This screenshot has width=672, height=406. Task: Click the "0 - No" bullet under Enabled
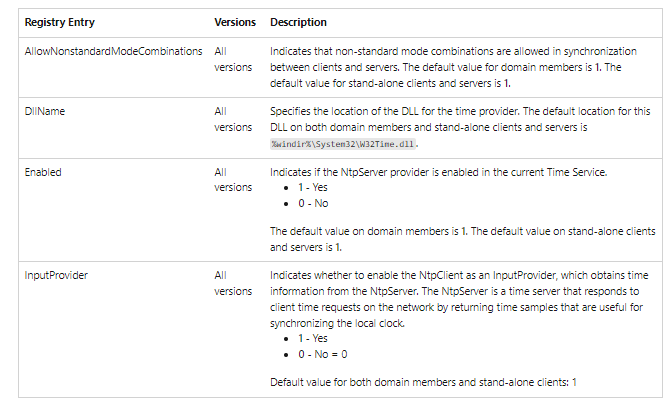[x=311, y=204]
